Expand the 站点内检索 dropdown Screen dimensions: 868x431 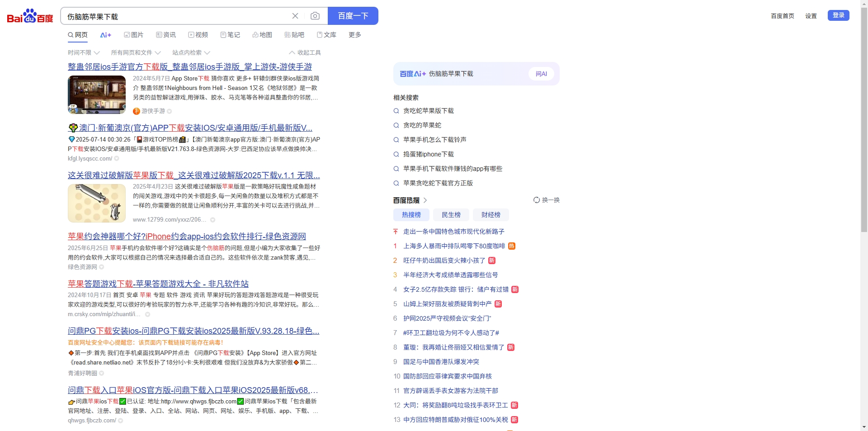click(191, 52)
